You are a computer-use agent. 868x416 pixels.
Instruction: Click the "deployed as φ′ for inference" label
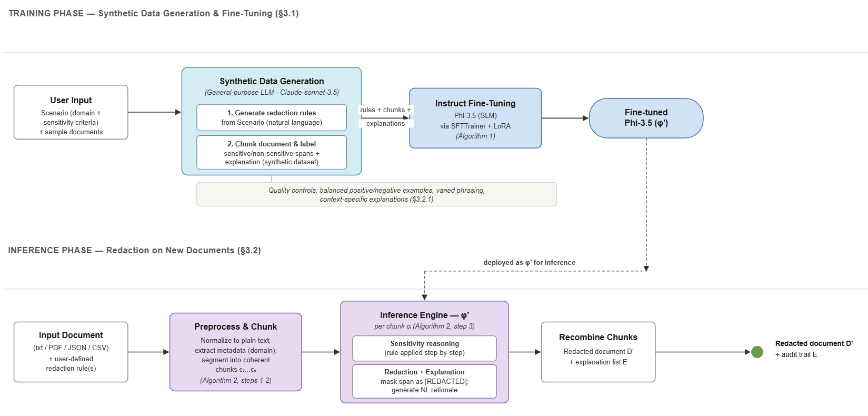[x=530, y=262]
